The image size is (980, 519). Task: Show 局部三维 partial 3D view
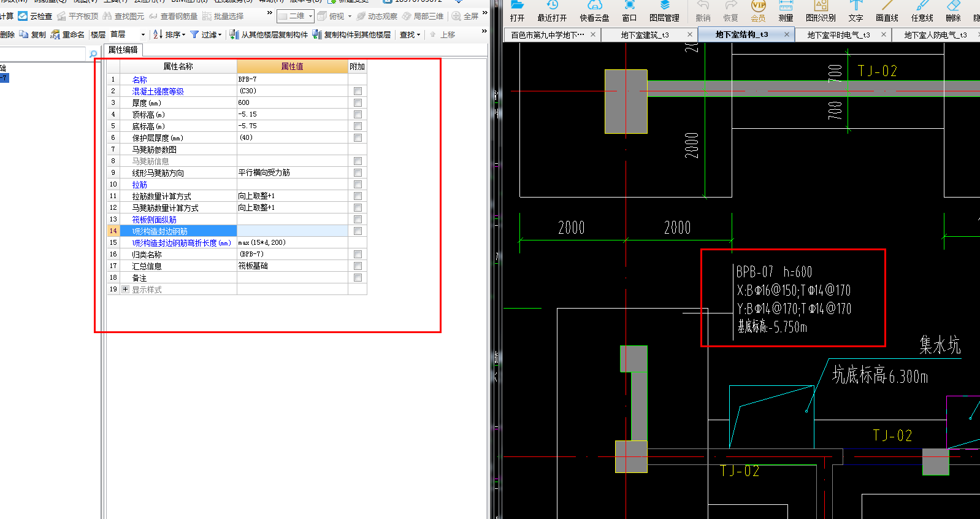[423, 16]
